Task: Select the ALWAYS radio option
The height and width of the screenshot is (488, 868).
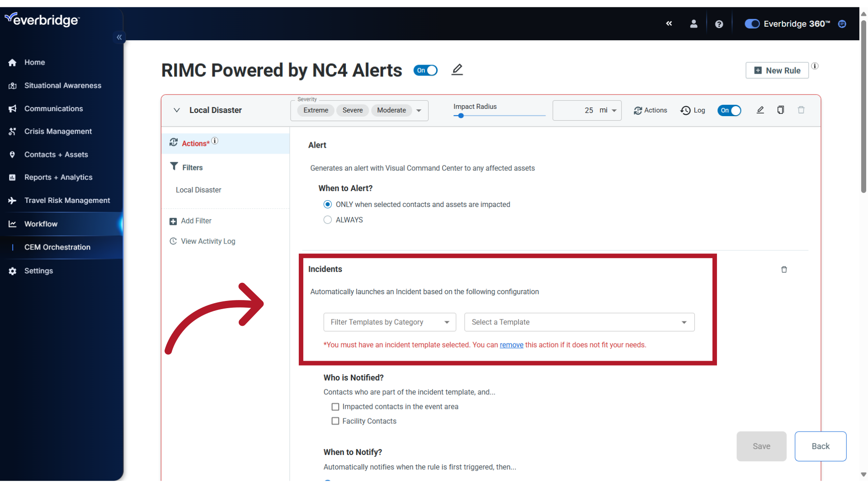Action: (328, 220)
